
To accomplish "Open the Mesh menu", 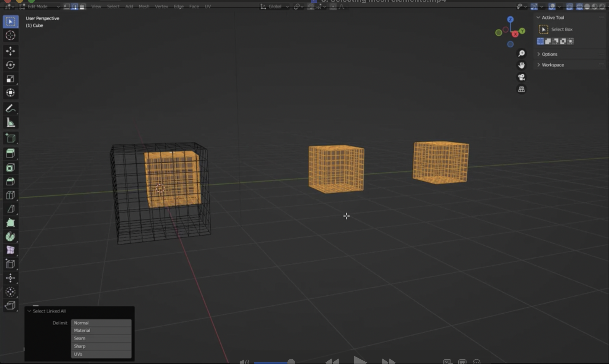I will 144,7.
